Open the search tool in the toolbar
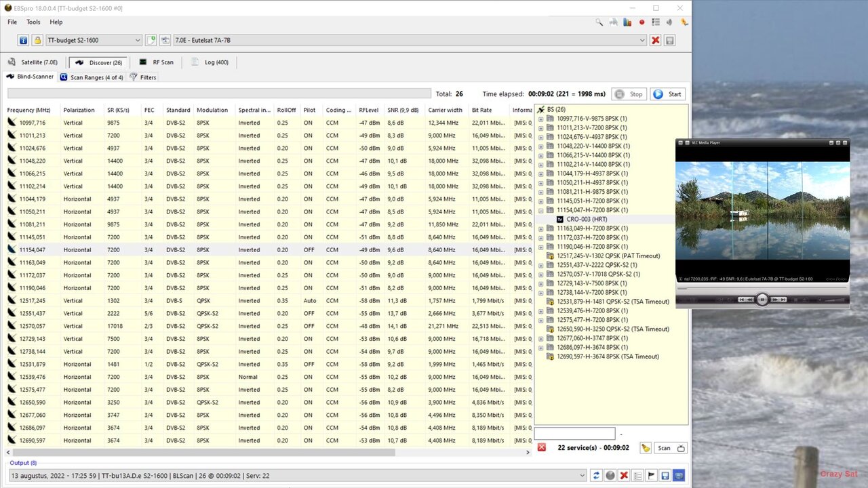Viewport: 868px width, 488px height. pyautogui.click(x=599, y=22)
